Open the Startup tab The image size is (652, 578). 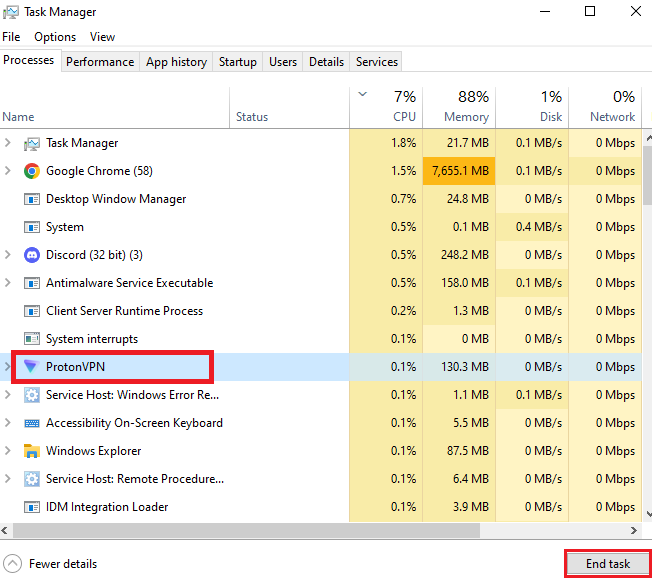(x=237, y=62)
